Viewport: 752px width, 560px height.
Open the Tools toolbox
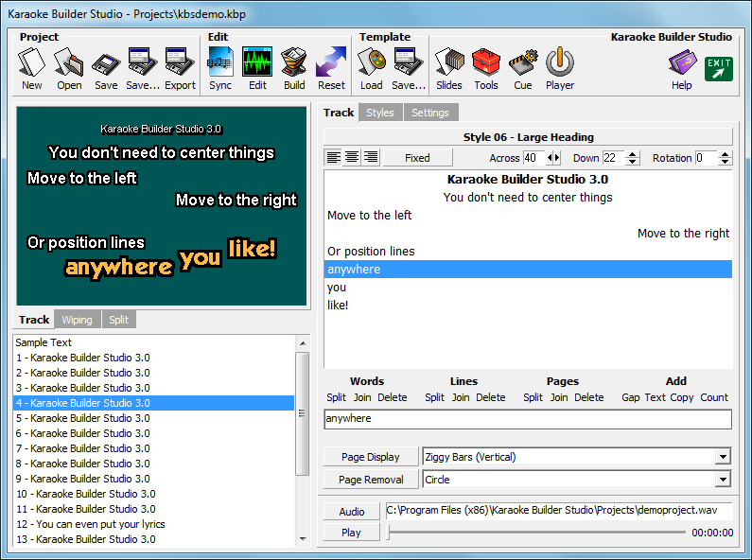tap(486, 69)
